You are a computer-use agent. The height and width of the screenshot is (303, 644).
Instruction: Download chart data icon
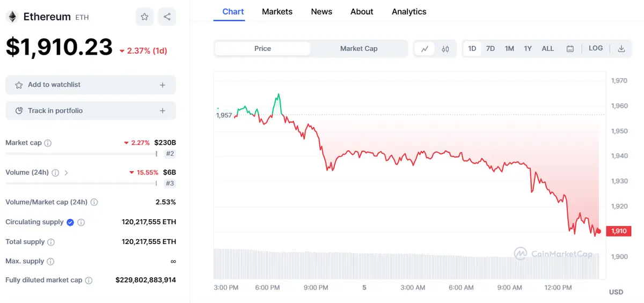pyautogui.click(x=621, y=49)
